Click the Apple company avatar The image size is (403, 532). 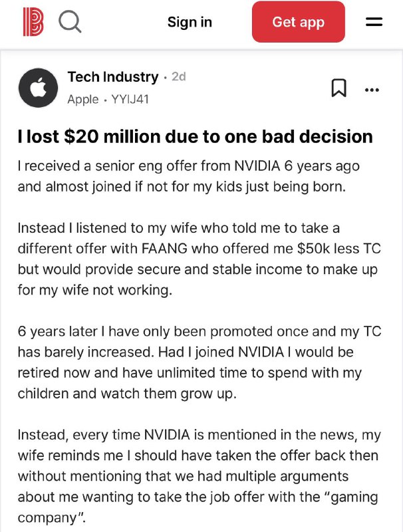(x=38, y=88)
